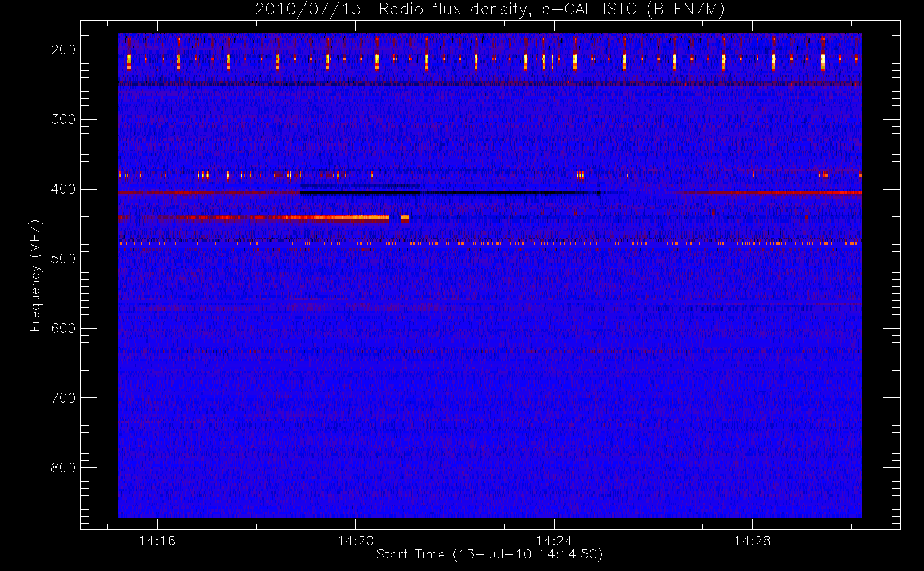
Task: Click the 600 frequency tick label
Action: coord(63,328)
